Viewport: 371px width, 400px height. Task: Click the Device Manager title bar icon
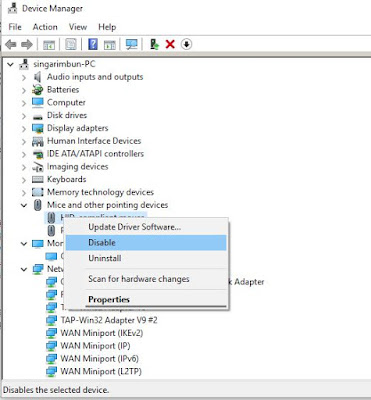tap(12, 8)
